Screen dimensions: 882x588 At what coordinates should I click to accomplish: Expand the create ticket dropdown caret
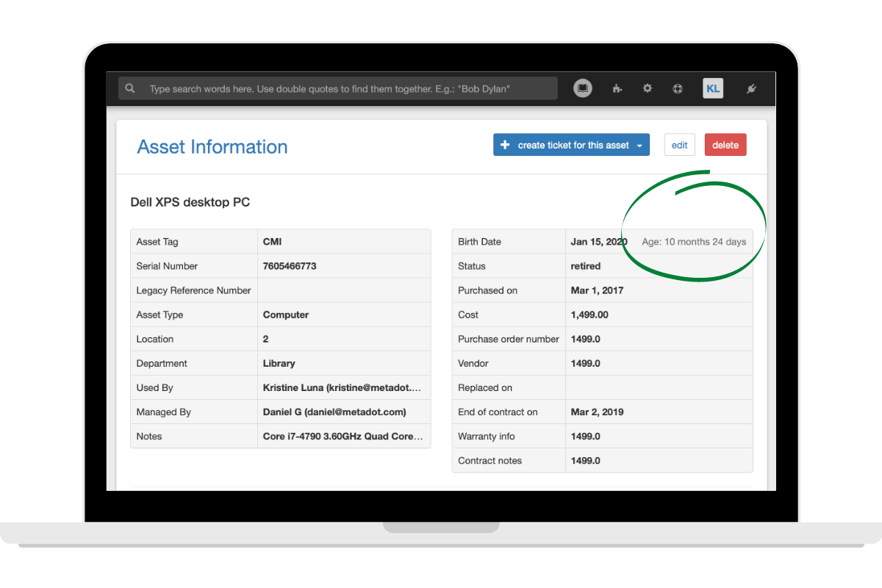(x=639, y=146)
